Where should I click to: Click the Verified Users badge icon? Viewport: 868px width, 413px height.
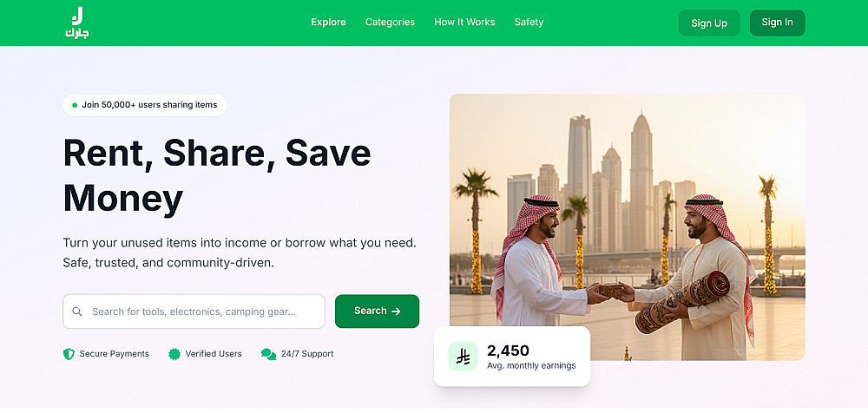[174, 354]
